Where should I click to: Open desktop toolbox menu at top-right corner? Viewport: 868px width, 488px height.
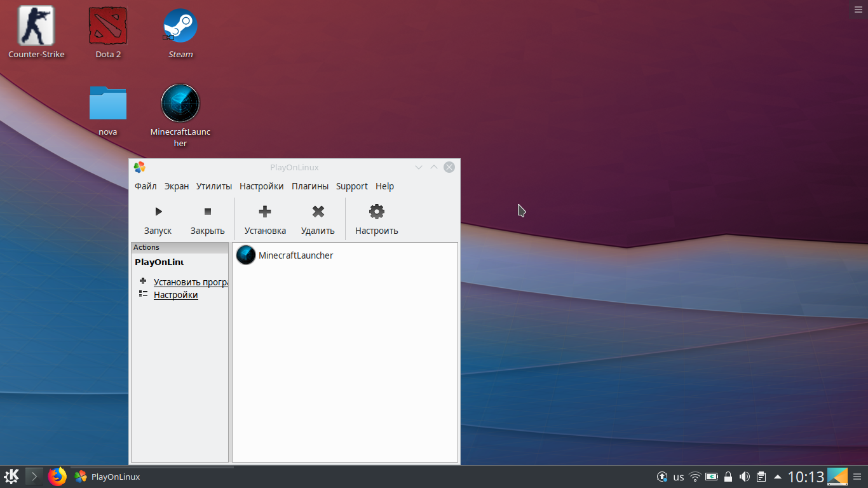[858, 8]
